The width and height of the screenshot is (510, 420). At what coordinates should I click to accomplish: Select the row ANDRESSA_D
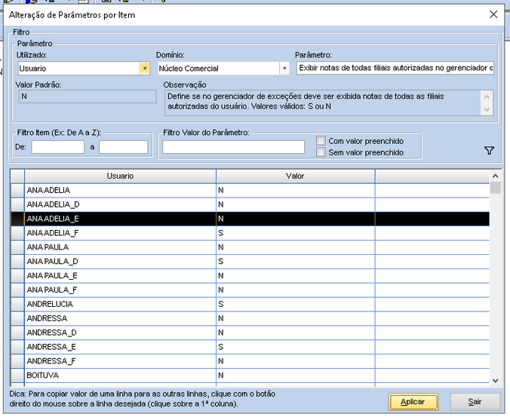(250, 333)
